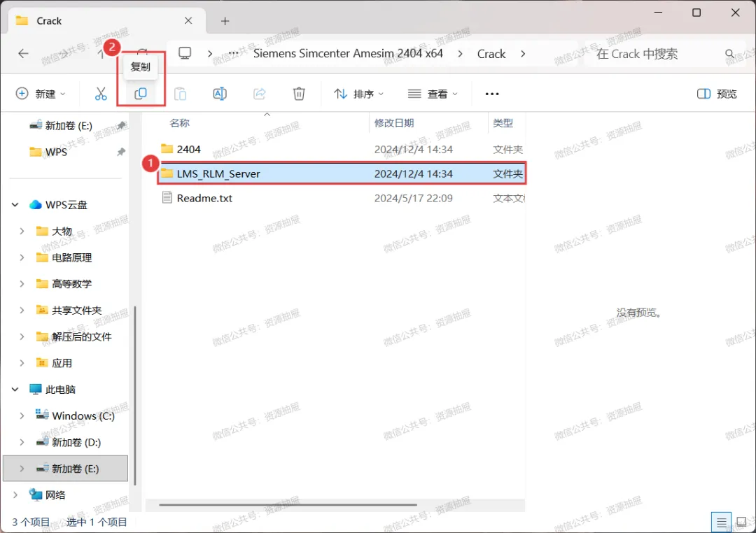756x533 pixels.
Task: Switch to large icons view in status bar
Action: (741, 522)
